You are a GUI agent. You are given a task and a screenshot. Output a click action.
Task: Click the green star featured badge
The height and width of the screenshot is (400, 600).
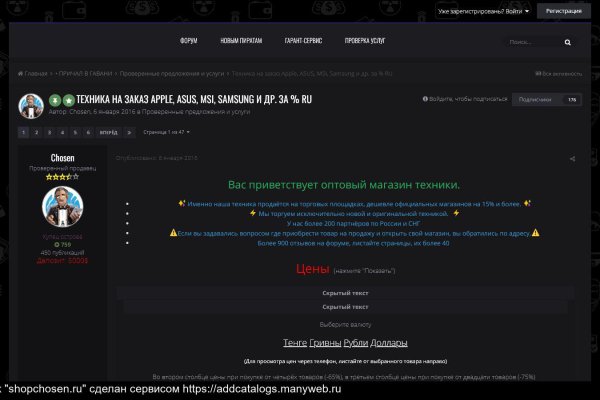pos(68,100)
